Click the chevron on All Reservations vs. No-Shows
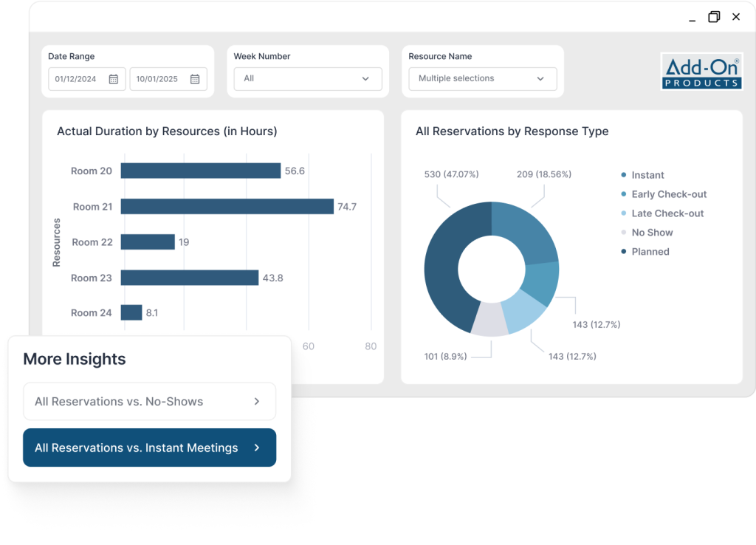 pyautogui.click(x=257, y=402)
